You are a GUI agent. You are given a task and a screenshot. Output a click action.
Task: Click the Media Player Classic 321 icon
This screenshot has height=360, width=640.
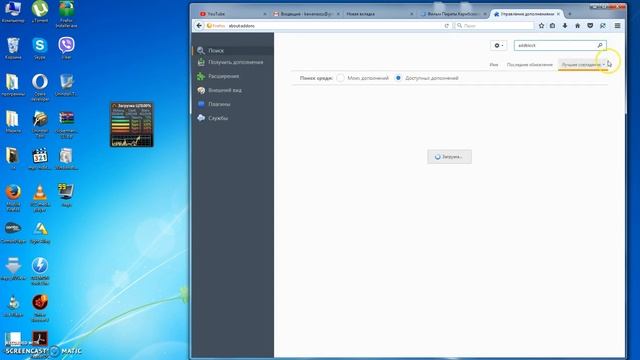click(x=40, y=159)
